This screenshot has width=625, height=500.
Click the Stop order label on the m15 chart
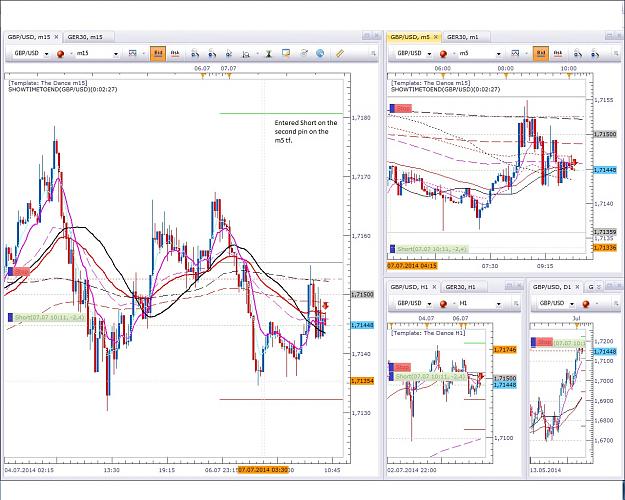click(19, 272)
